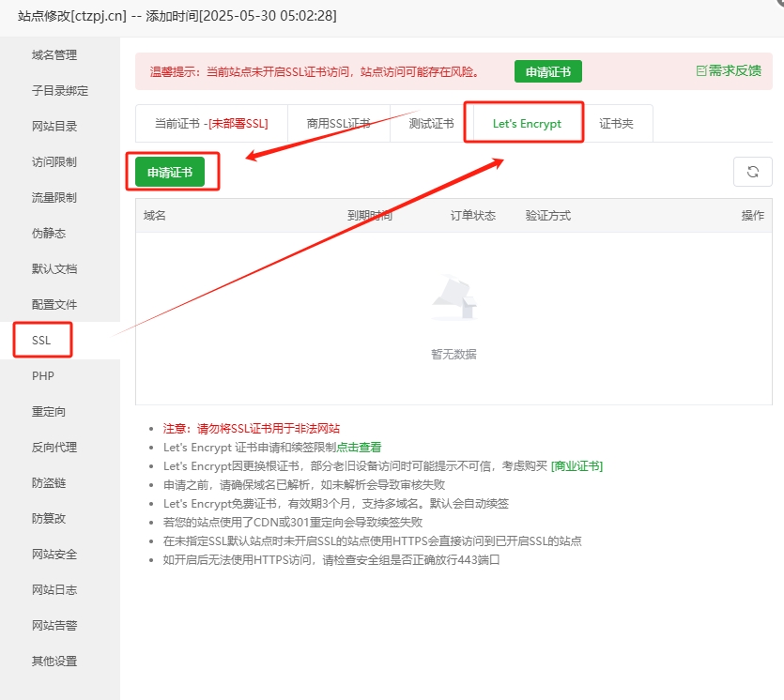
Task: Open the 点击查看 renewal limits link
Action: coord(359,448)
